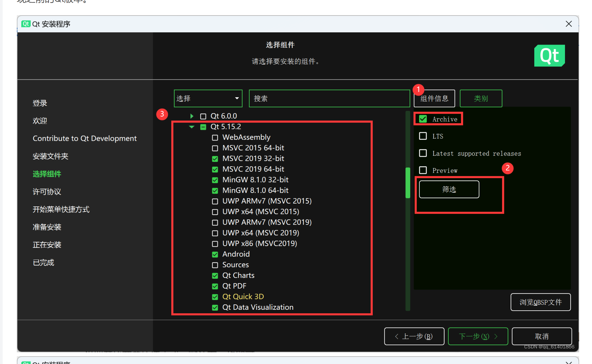Click the 浏览QBSP文件 button
592x364 pixels.
pyautogui.click(x=540, y=302)
